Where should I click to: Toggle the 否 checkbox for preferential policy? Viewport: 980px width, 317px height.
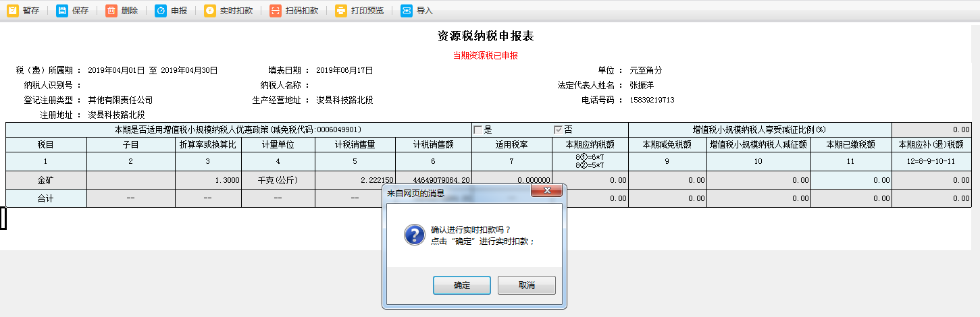pyautogui.click(x=558, y=129)
